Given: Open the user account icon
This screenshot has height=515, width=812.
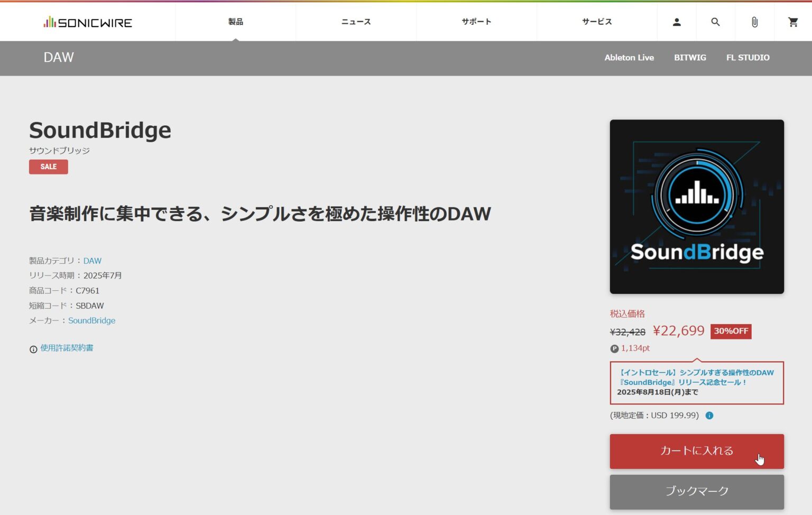Looking at the screenshot, I should tap(677, 22).
